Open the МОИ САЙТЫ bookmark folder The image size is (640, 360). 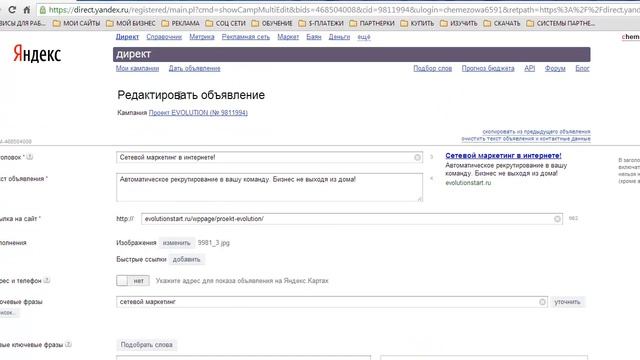click(x=76, y=24)
